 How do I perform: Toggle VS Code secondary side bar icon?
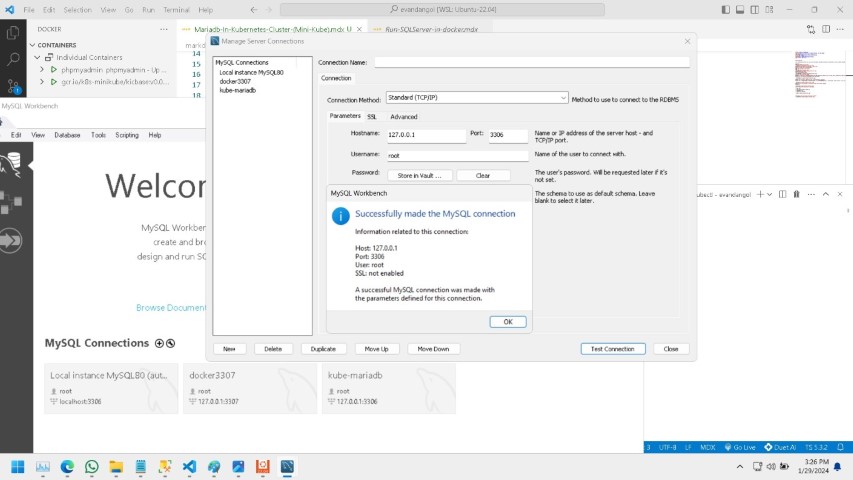coord(755,10)
